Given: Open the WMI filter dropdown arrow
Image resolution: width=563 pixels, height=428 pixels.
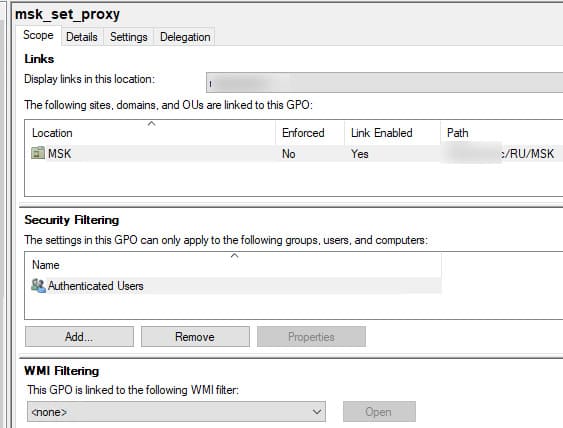Looking at the screenshot, I should click(x=316, y=411).
